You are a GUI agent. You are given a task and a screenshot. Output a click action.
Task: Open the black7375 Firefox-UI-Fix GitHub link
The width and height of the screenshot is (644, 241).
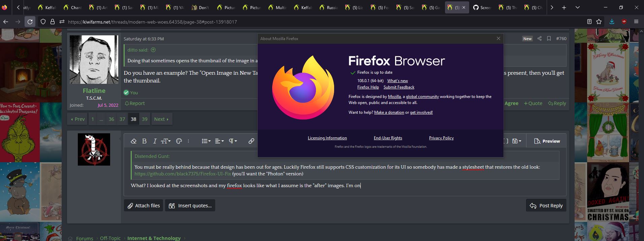click(183, 174)
